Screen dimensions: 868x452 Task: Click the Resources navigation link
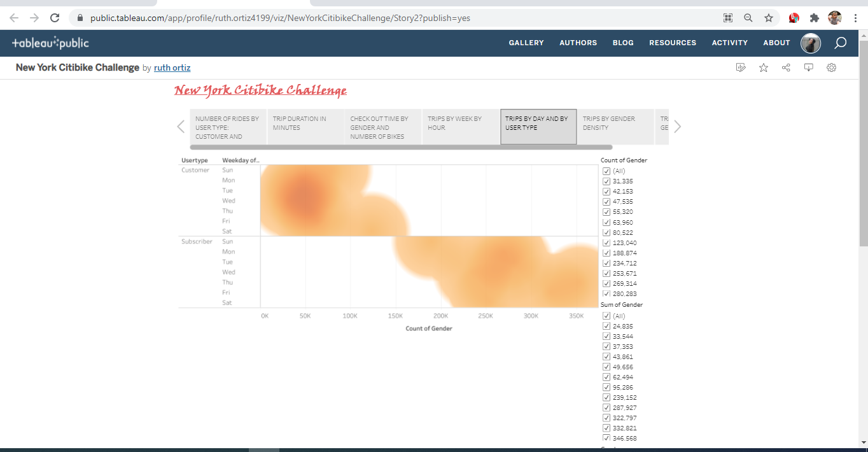click(673, 43)
